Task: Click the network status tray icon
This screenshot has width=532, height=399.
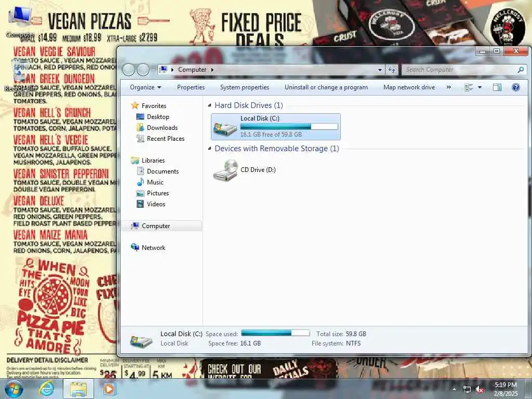Action: pos(467,390)
